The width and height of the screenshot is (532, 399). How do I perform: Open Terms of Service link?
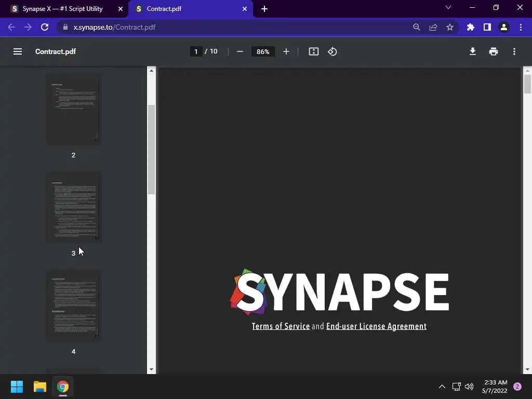[x=281, y=326]
